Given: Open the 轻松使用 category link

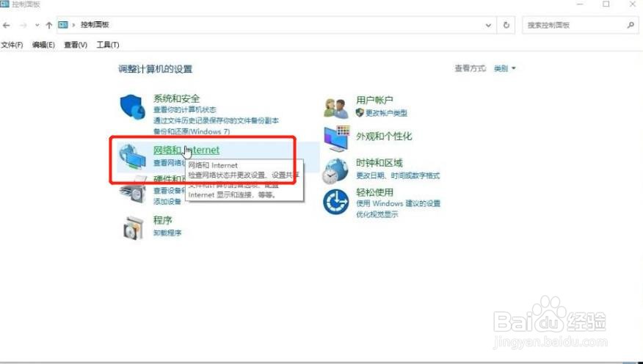Looking at the screenshot, I should coord(375,192).
